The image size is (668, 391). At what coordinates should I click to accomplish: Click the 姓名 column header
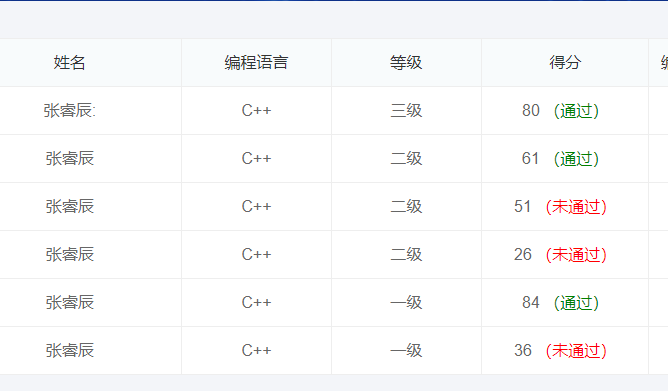pos(69,63)
